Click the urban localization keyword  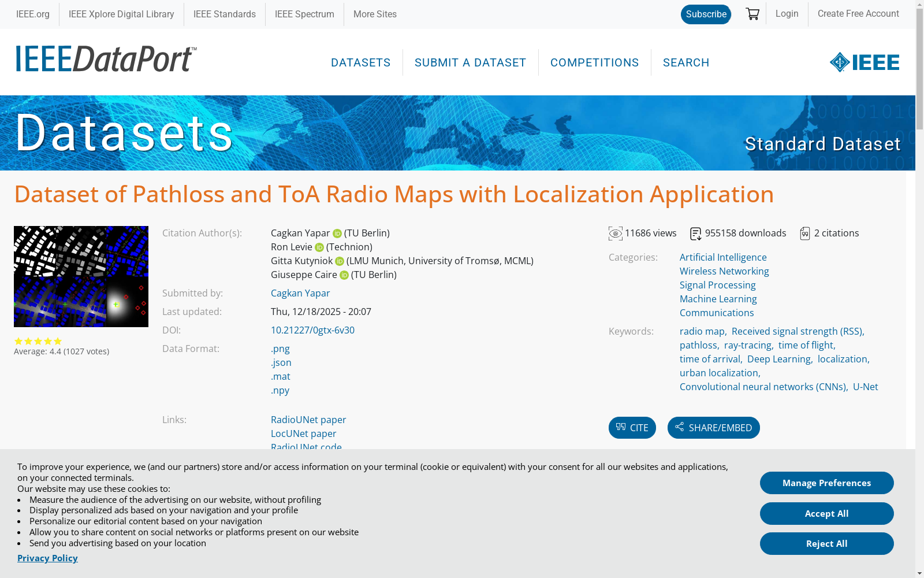719,373
